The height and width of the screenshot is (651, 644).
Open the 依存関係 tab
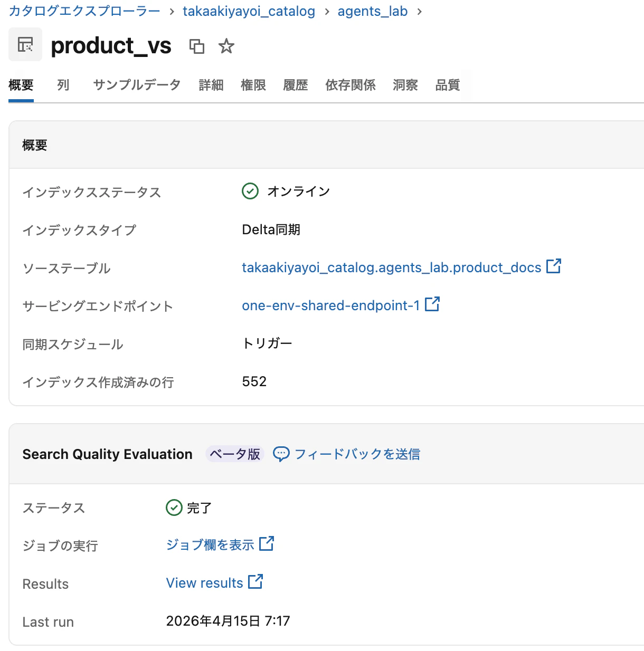[350, 85]
